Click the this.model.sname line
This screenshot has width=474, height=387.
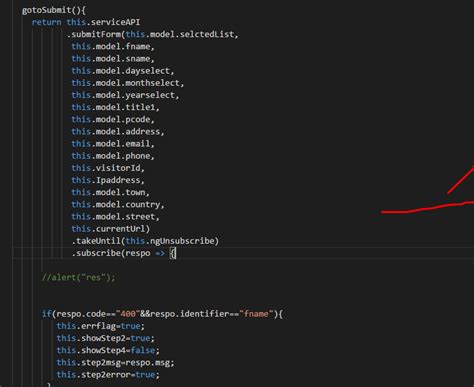(x=113, y=59)
